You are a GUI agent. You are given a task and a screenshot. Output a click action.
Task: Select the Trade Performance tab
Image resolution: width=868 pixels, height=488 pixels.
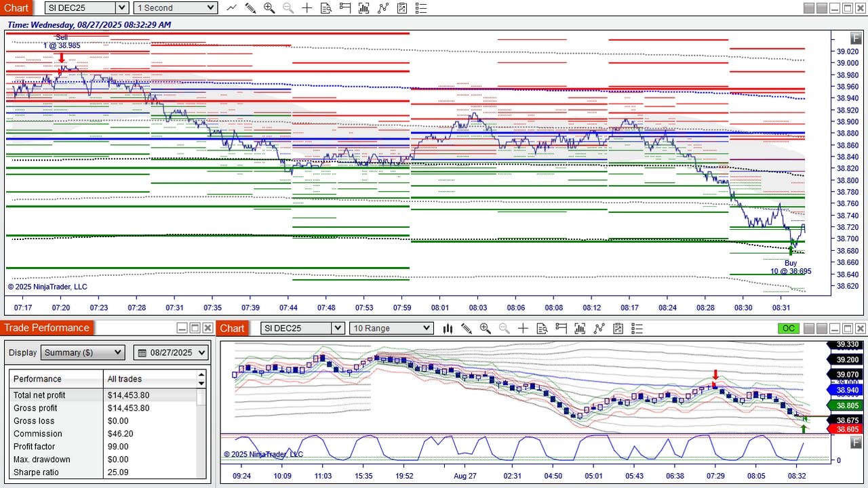47,328
